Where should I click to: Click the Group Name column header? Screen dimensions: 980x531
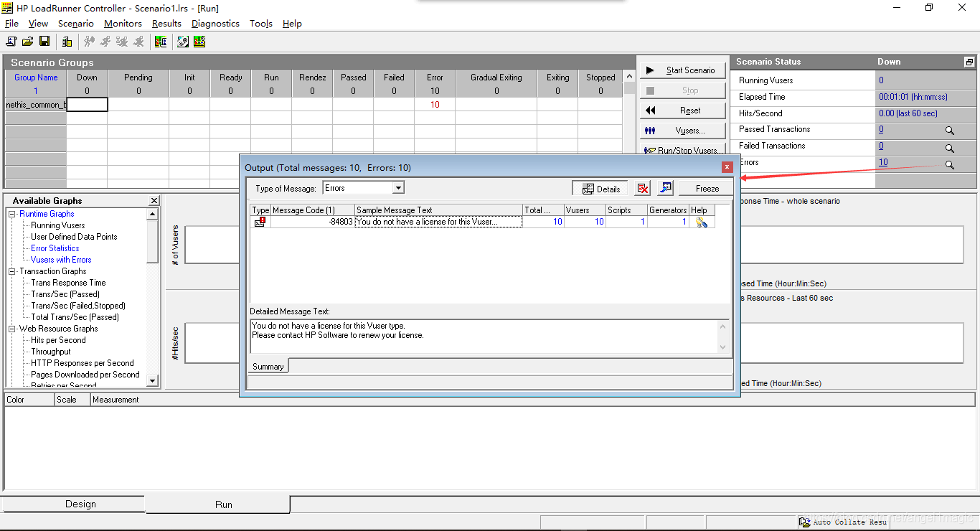36,77
